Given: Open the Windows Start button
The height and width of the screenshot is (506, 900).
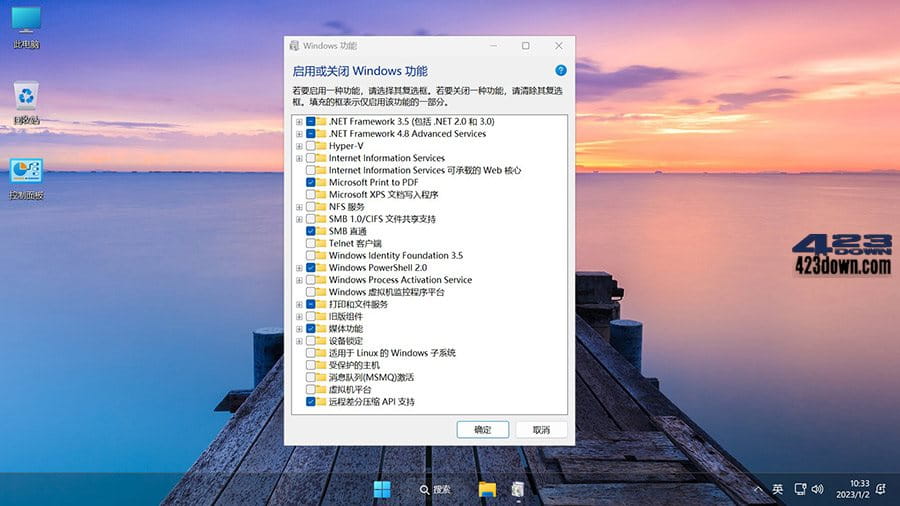Looking at the screenshot, I should tap(382, 489).
